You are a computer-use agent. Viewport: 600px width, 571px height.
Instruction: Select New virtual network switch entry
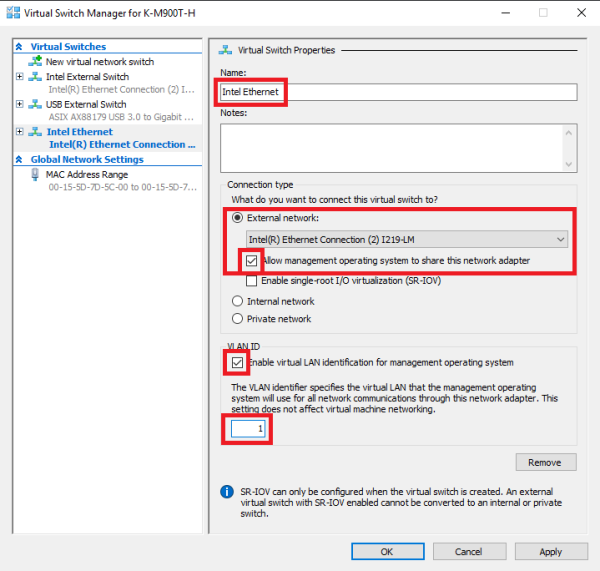(x=100, y=62)
